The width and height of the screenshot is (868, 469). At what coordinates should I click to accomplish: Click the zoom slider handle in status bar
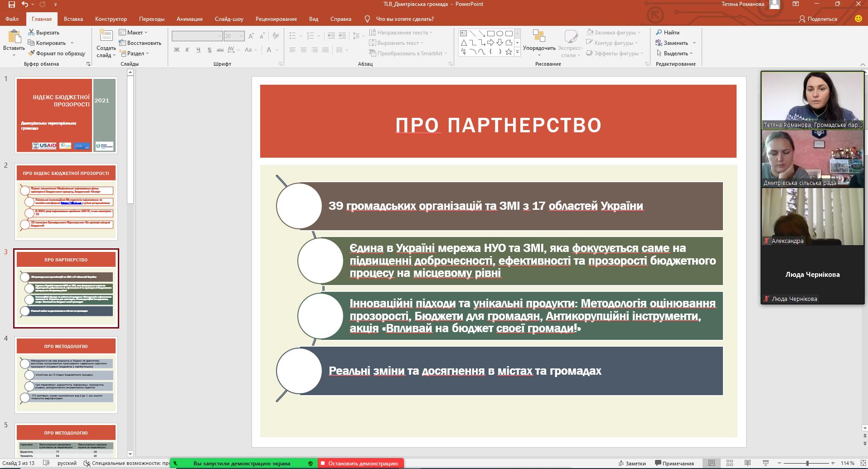[807, 464]
